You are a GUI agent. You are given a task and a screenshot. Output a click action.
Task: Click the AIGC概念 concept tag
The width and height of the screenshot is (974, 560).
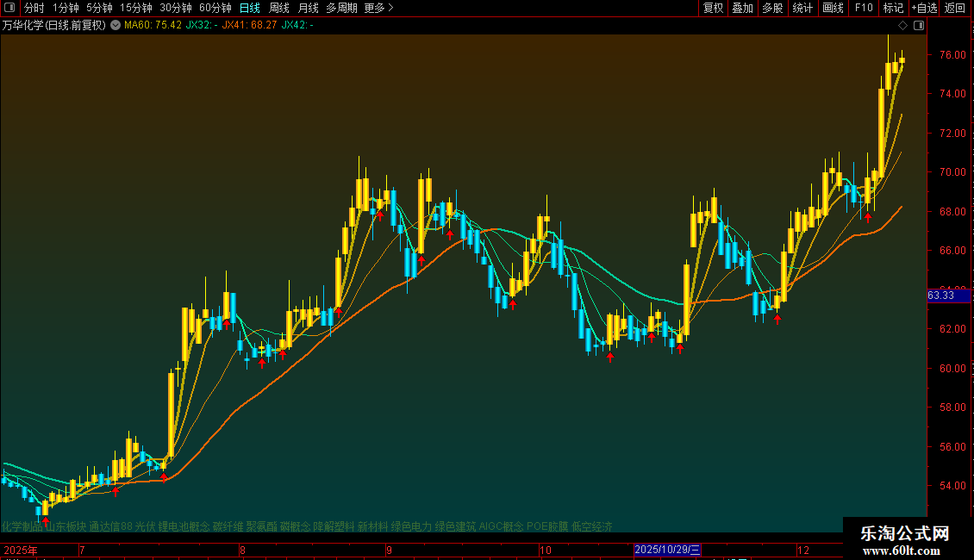[x=502, y=526]
